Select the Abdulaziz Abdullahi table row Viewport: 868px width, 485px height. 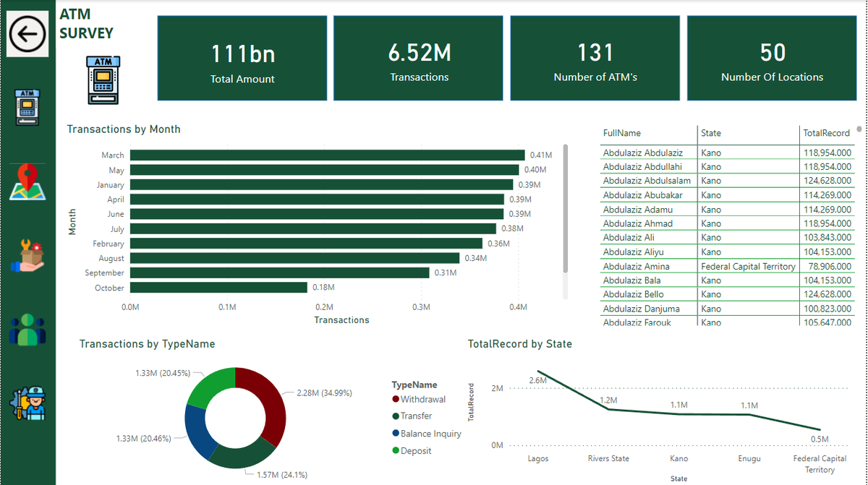click(727, 166)
